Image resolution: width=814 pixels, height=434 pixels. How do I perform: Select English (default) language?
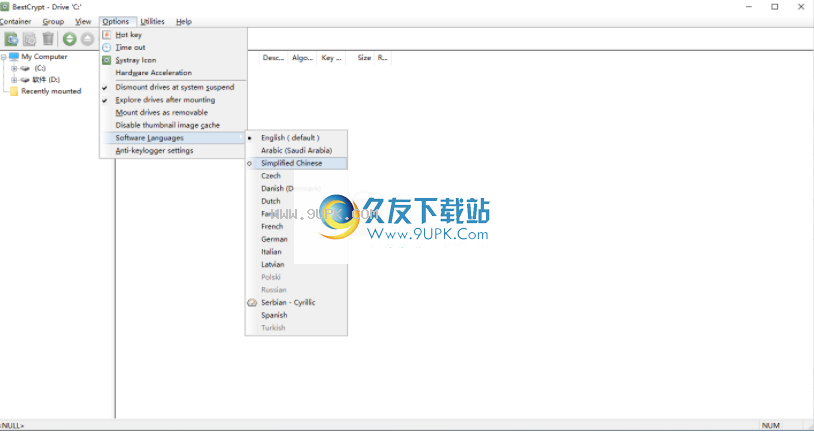tap(296, 138)
